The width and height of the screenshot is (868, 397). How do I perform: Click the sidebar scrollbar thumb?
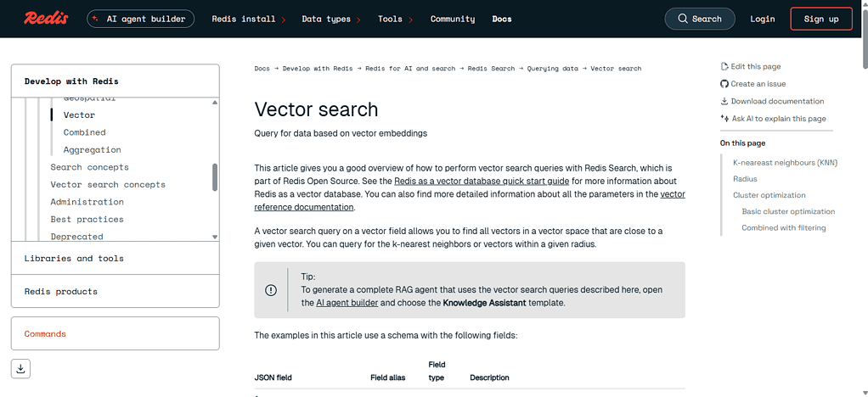pyautogui.click(x=215, y=177)
